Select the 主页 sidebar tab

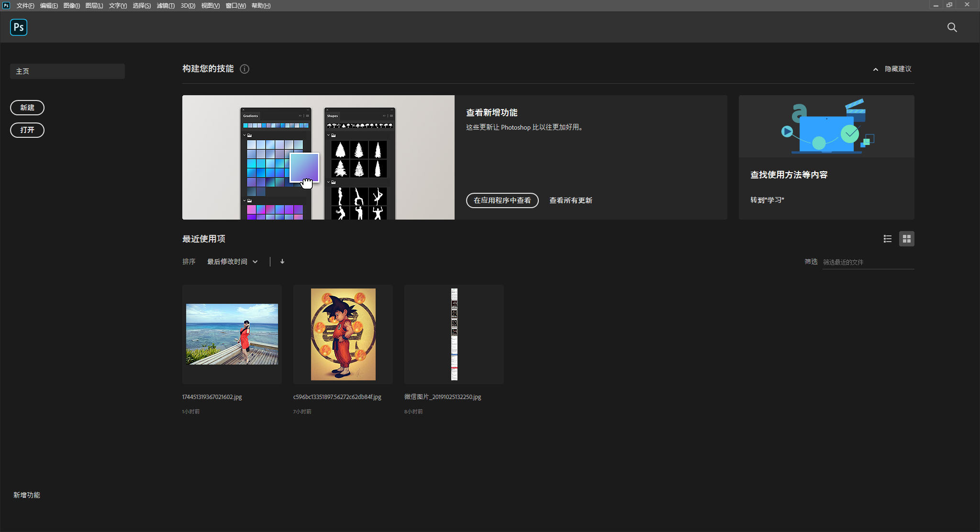click(x=67, y=71)
